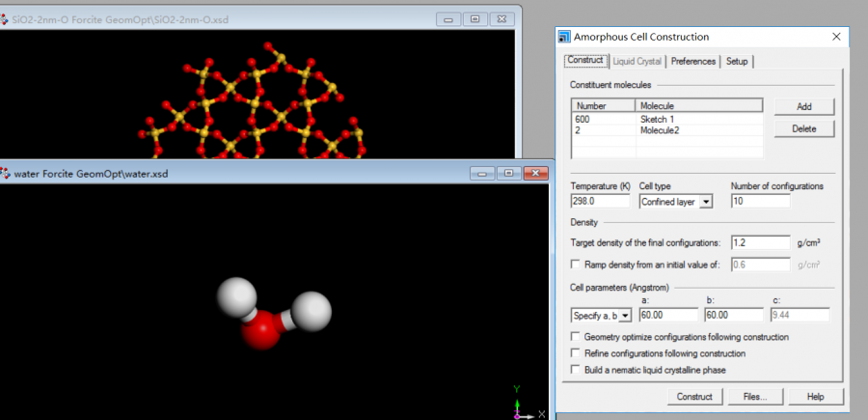Click the Construct button at the bottom
This screenshot has height=420, width=868.
pyautogui.click(x=694, y=397)
